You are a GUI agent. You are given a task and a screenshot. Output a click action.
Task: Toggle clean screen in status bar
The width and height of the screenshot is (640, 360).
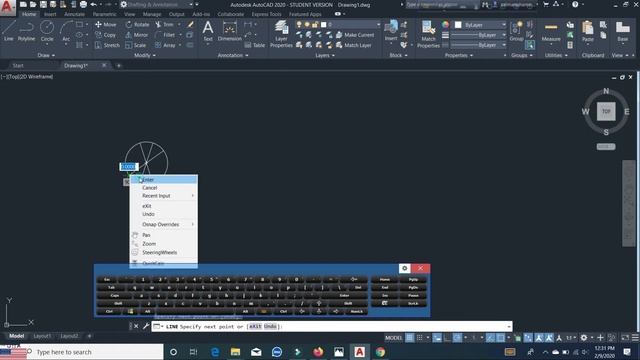point(625,338)
